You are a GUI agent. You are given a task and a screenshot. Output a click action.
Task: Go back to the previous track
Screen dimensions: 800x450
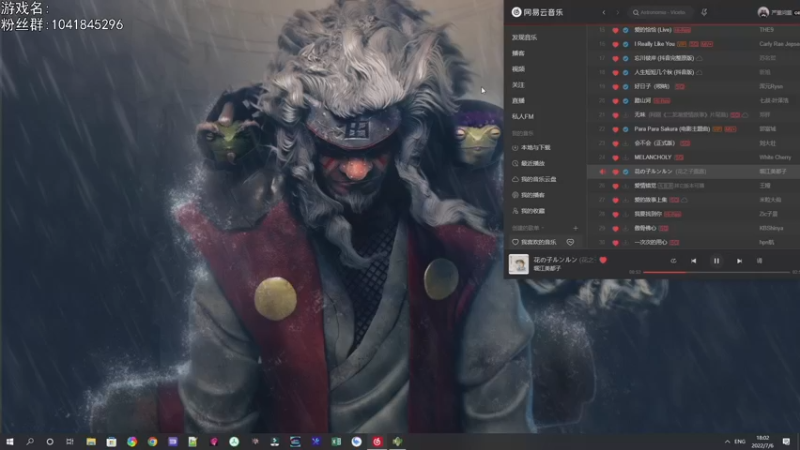pyautogui.click(x=693, y=261)
